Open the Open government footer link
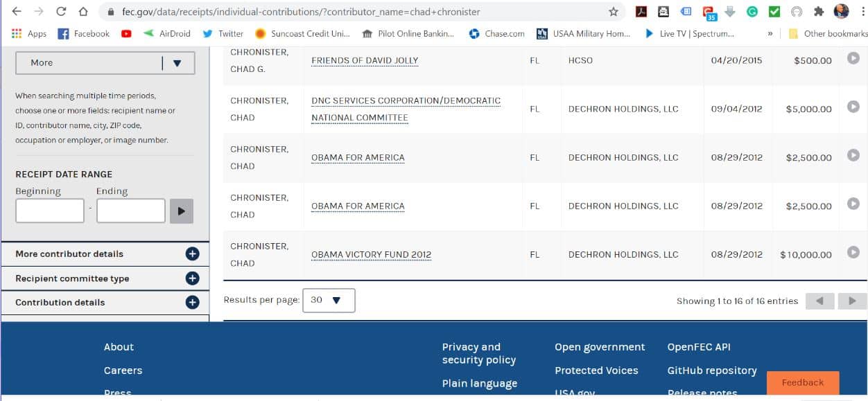The height and width of the screenshot is (401, 868). [600, 347]
